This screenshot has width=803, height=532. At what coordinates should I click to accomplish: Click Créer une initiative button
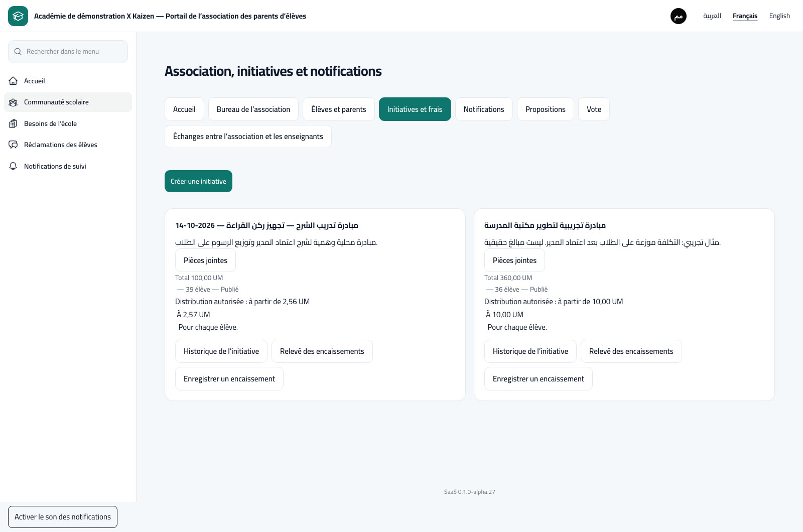click(x=198, y=181)
